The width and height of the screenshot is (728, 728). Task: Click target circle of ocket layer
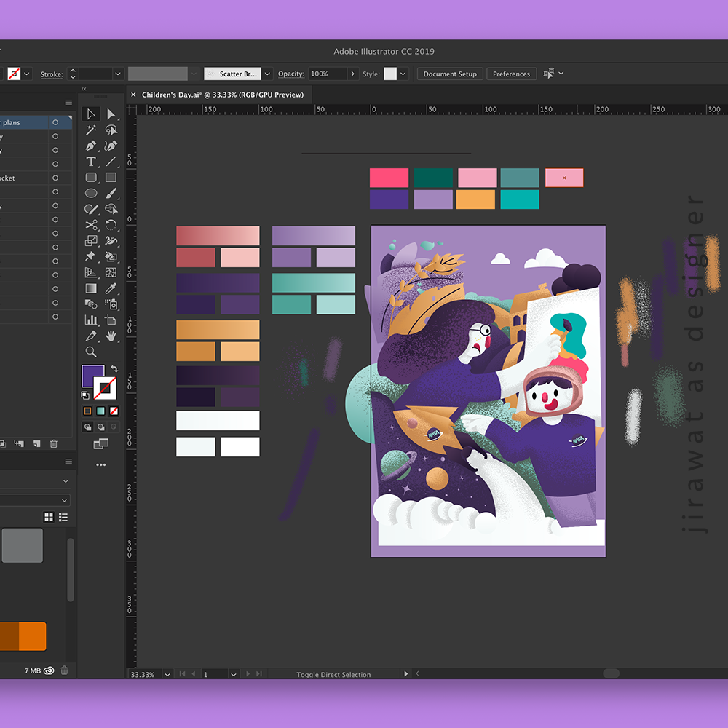55,178
